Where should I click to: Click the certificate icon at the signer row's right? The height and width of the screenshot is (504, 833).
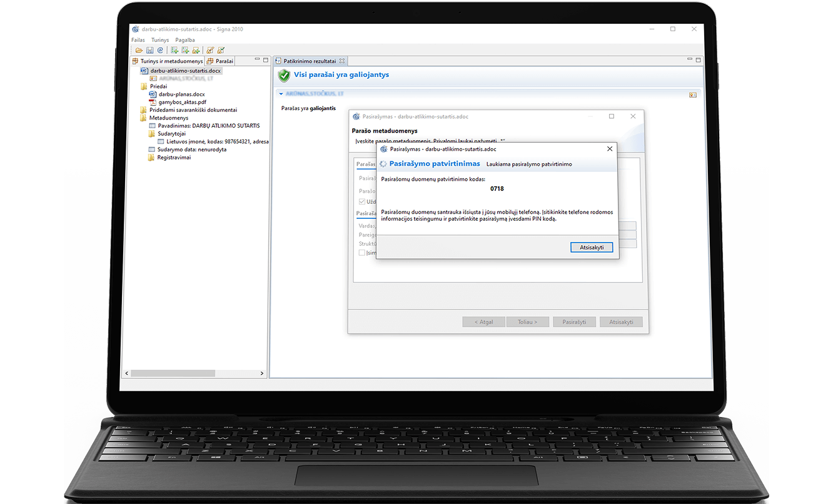(692, 94)
